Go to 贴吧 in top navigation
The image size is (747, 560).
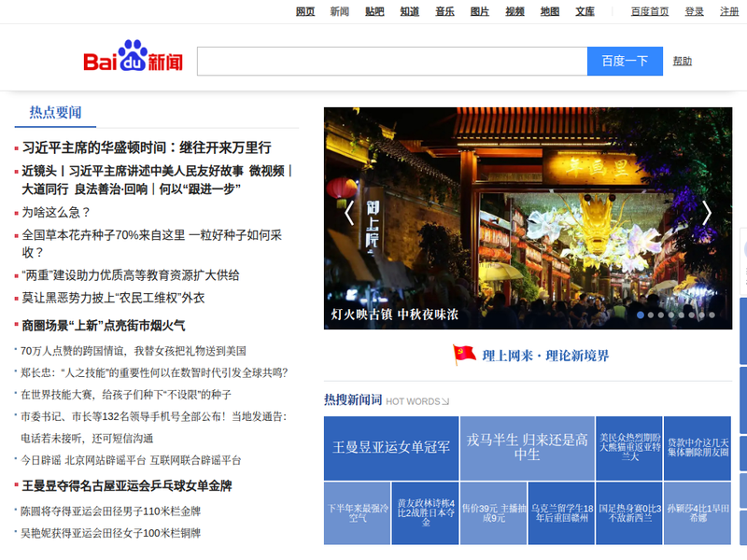[x=375, y=11]
